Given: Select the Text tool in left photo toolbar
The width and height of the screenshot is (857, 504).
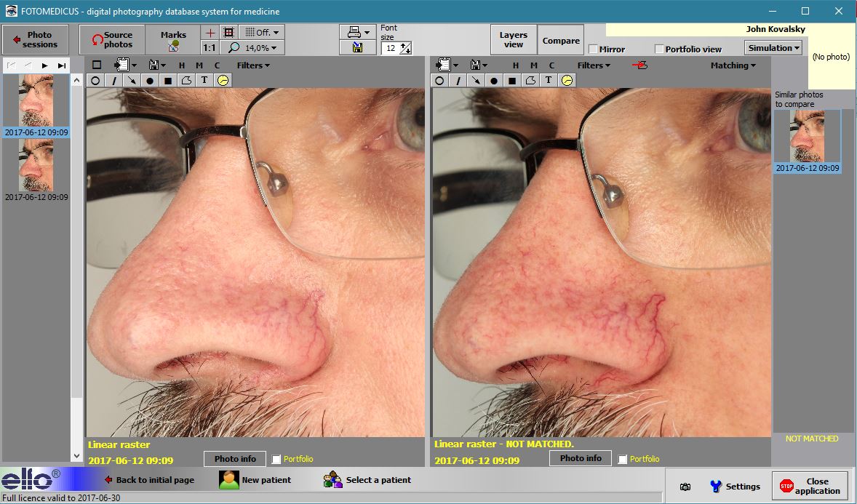Looking at the screenshot, I should 204,80.
